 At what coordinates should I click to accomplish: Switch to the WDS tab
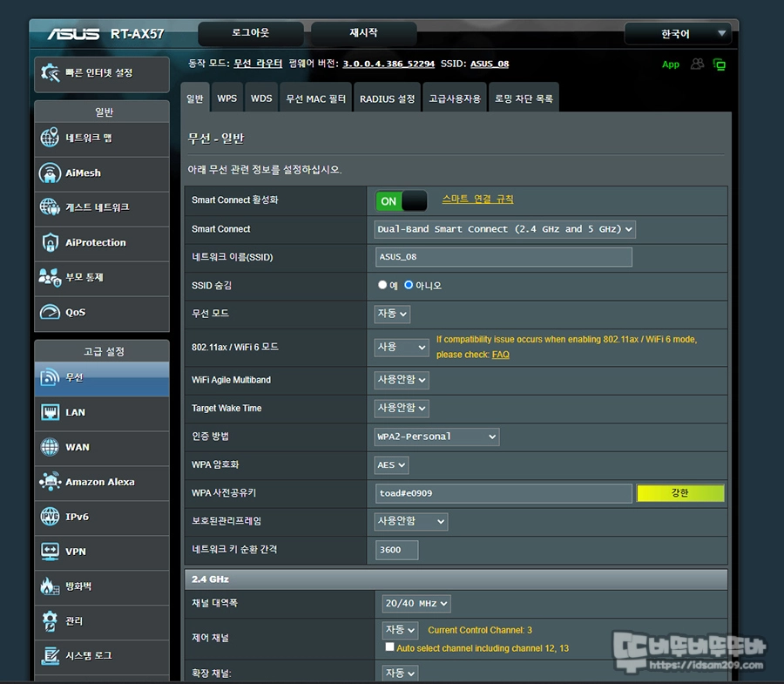(x=261, y=98)
